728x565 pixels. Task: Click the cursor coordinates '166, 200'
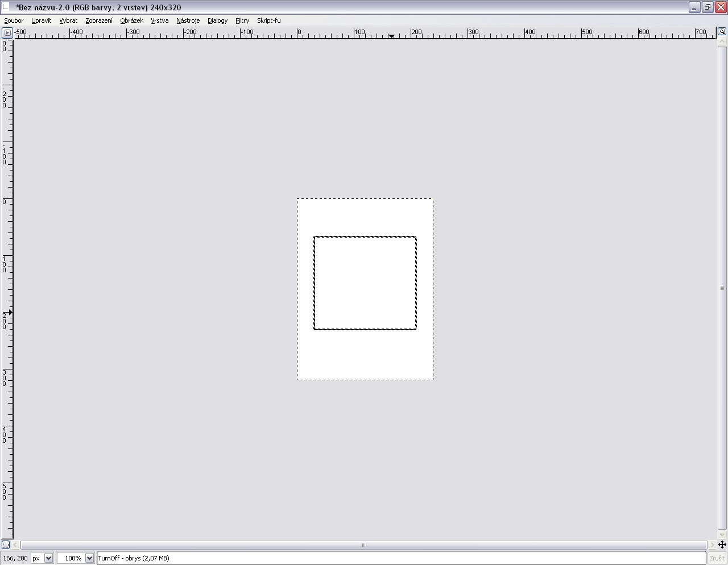coord(15,558)
